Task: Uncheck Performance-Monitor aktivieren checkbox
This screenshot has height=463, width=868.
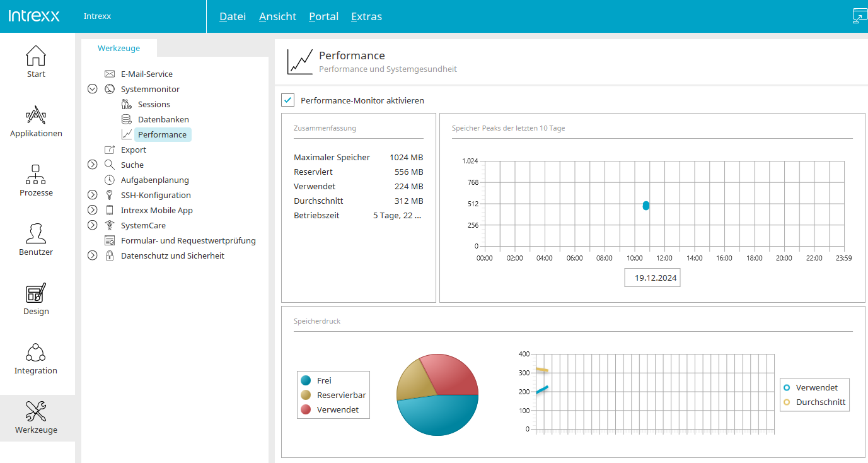Action: click(288, 100)
